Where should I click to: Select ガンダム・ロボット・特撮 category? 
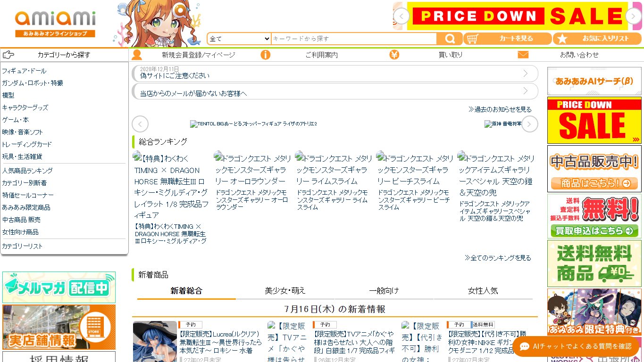point(33,83)
